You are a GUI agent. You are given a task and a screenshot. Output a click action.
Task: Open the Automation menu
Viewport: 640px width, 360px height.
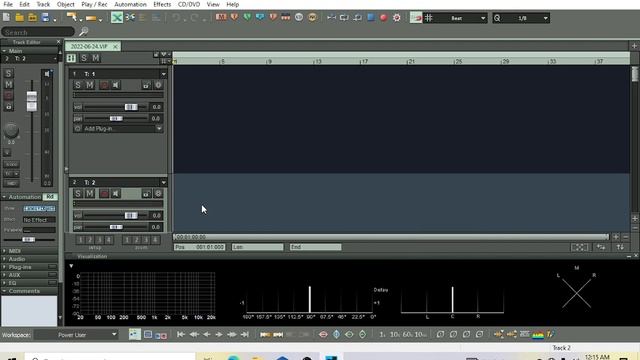click(130, 4)
